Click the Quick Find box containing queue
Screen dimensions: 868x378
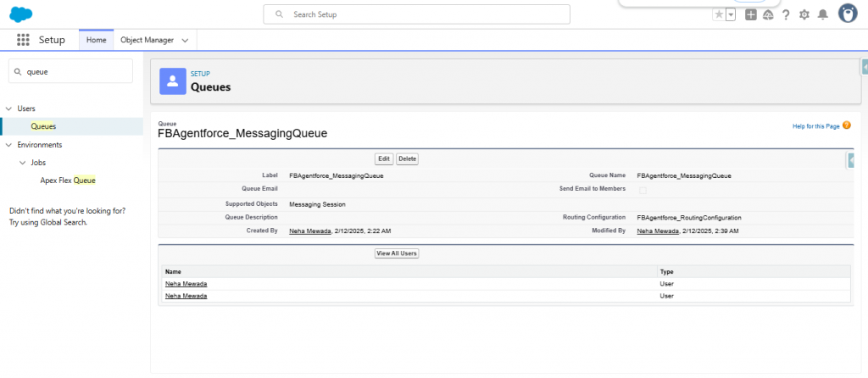[x=70, y=71]
